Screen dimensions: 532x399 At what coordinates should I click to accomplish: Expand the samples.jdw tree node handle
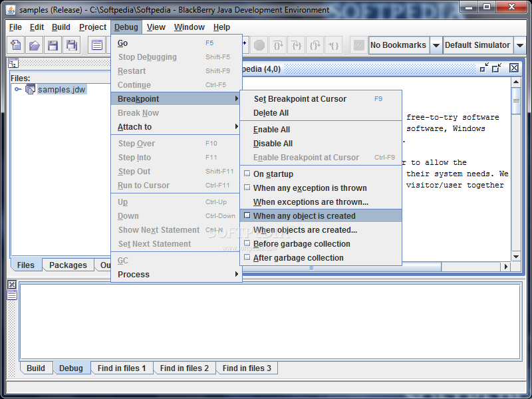[x=18, y=89]
